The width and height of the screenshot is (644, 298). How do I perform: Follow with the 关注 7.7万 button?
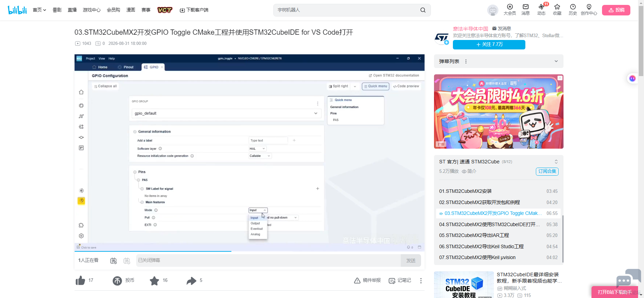click(x=489, y=45)
